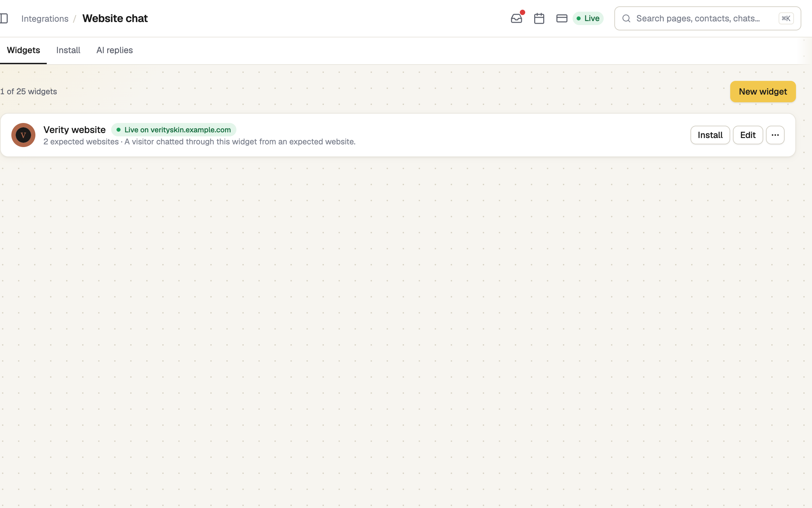Edit the Verity website widget
This screenshot has width=812, height=508.
(x=748, y=135)
